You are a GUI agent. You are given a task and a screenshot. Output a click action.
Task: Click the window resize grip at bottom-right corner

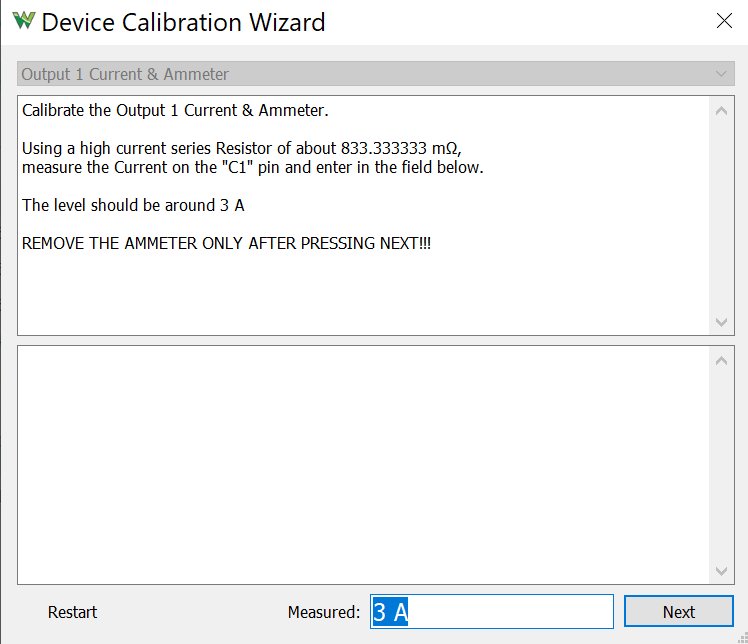coord(743,638)
